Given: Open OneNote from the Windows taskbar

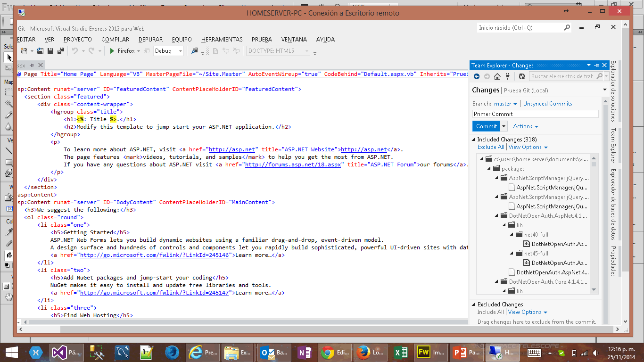Looking at the screenshot, I should pos(305,353).
